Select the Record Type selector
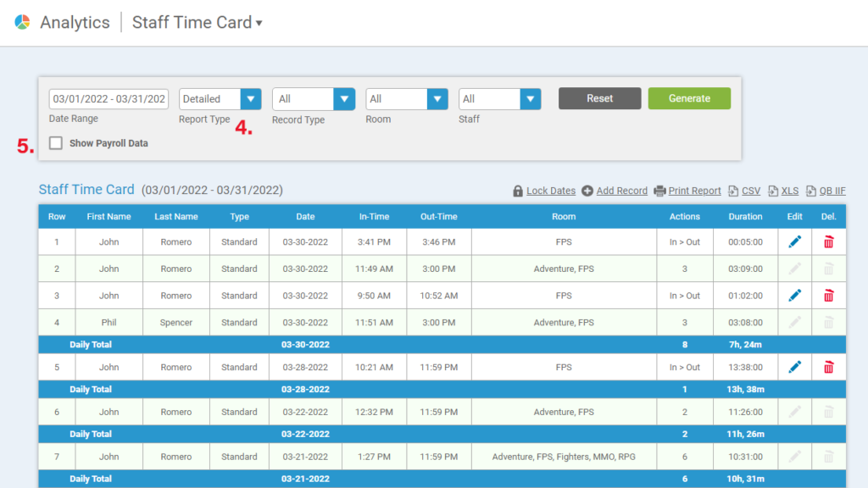 pos(344,98)
